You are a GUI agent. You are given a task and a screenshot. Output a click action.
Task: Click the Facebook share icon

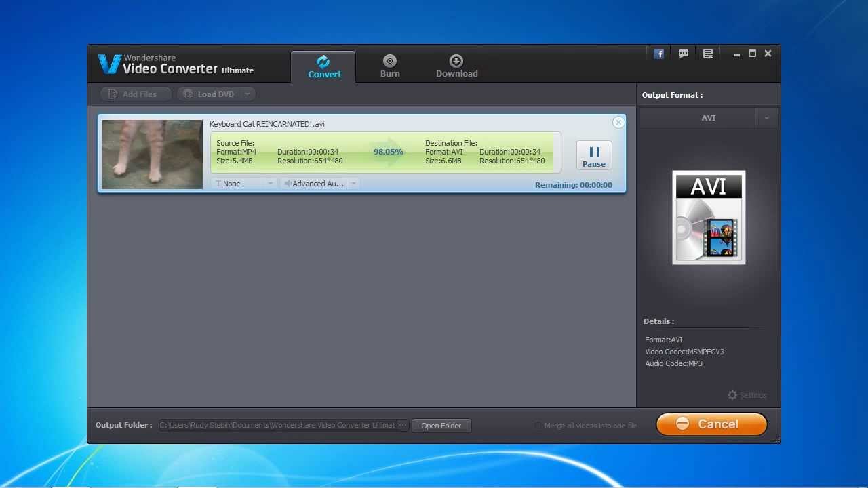click(x=658, y=54)
